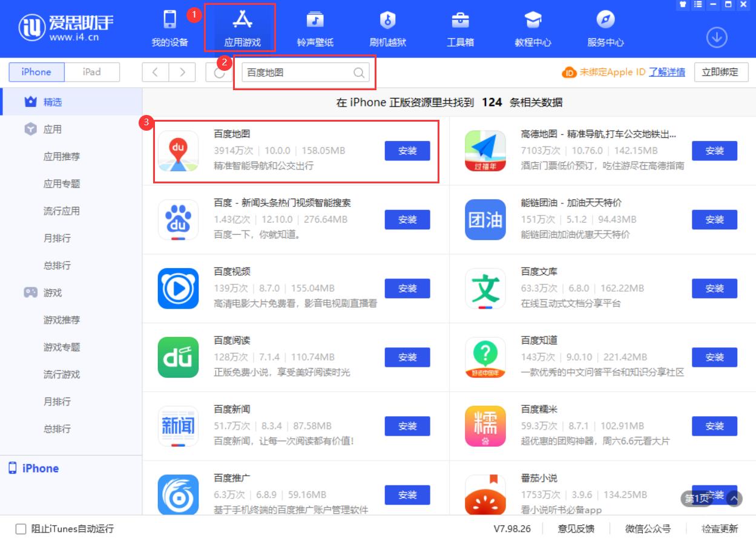Click the orange Apple ID badge icon
The height and width of the screenshot is (541, 756).
click(569, 73)
